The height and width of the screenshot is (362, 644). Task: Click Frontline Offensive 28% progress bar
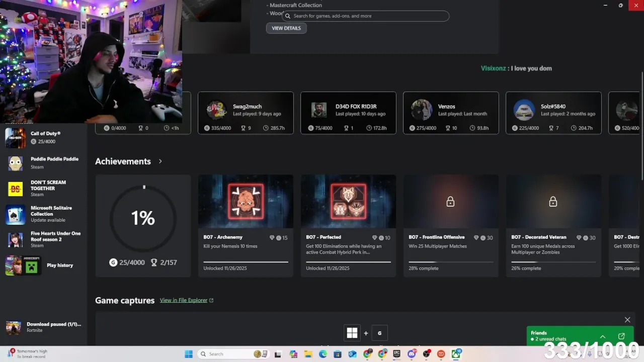click(x=451, y=262)
